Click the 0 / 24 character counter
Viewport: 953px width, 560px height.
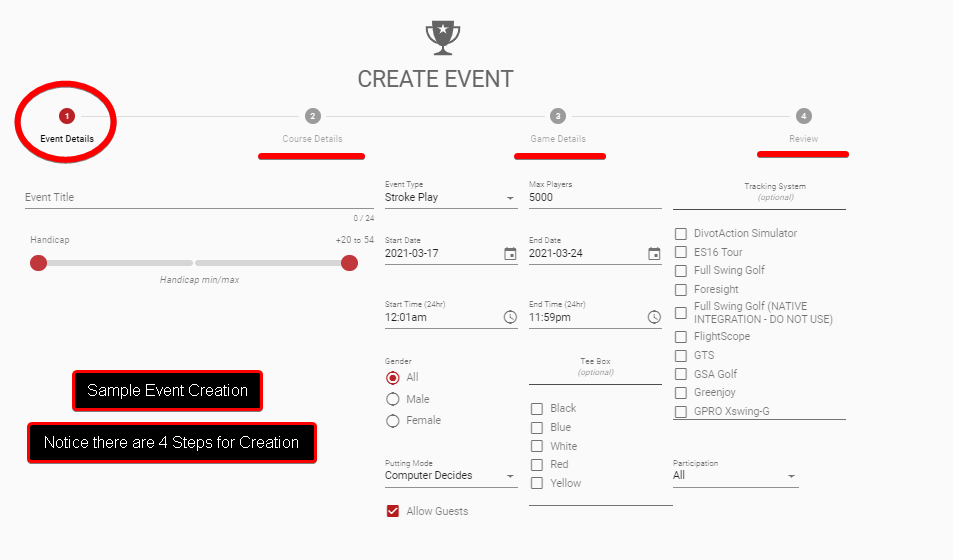click(x=363, y=218)
